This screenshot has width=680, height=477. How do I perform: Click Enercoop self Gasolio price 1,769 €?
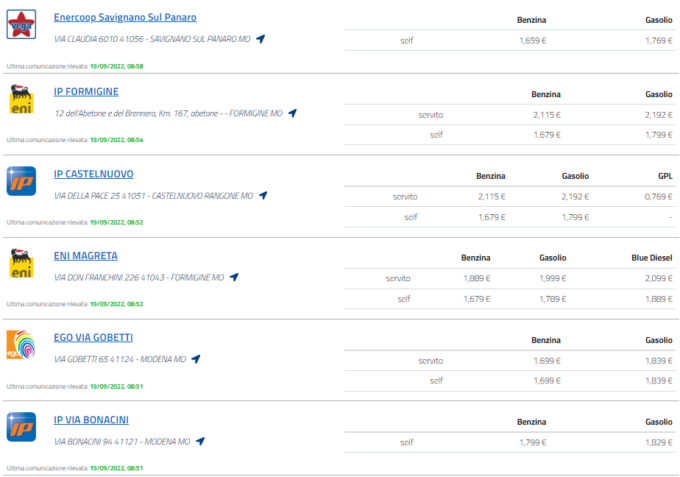coord(659,41)
